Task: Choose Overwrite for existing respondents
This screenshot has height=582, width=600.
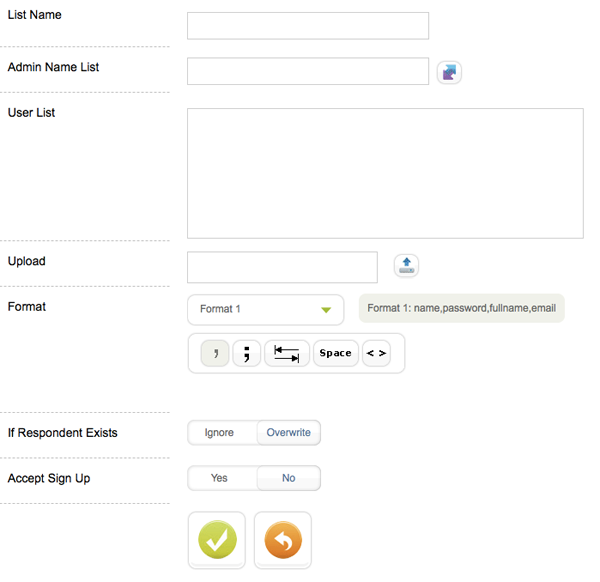Action: 288,433
